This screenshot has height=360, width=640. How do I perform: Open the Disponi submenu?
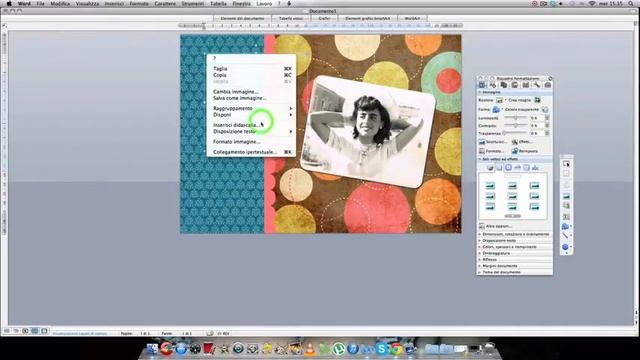(x=251, y=115)
